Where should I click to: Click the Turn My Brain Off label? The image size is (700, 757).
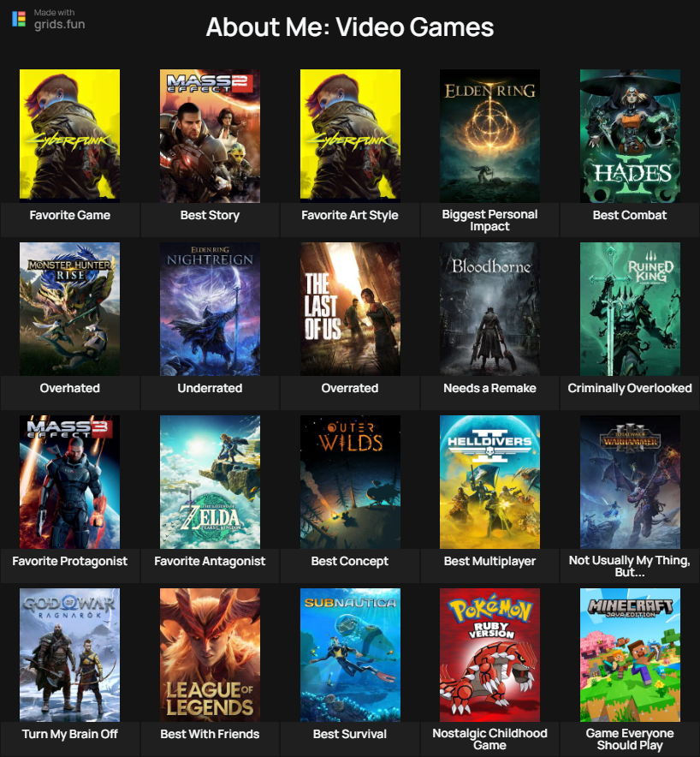[x=70, y=735]
